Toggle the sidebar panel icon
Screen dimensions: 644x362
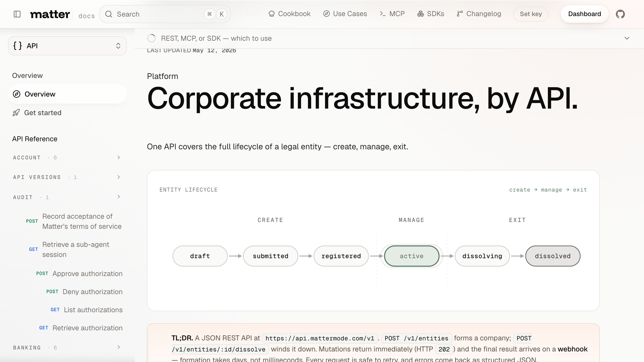pyautogui.click(x=17, y=14)
